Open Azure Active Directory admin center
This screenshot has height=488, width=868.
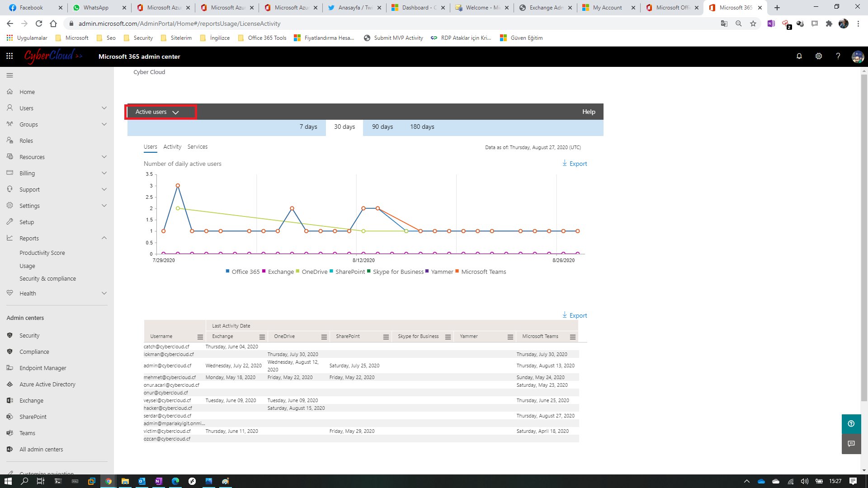click(x=47, y=385)
